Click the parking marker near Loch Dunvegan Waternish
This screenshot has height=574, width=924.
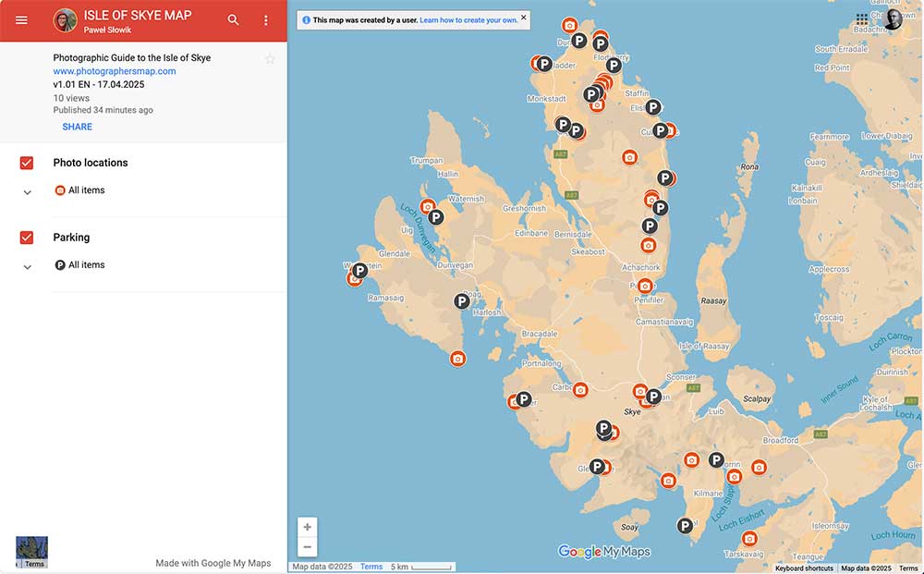pyautogui.click(x=435, y=217)
